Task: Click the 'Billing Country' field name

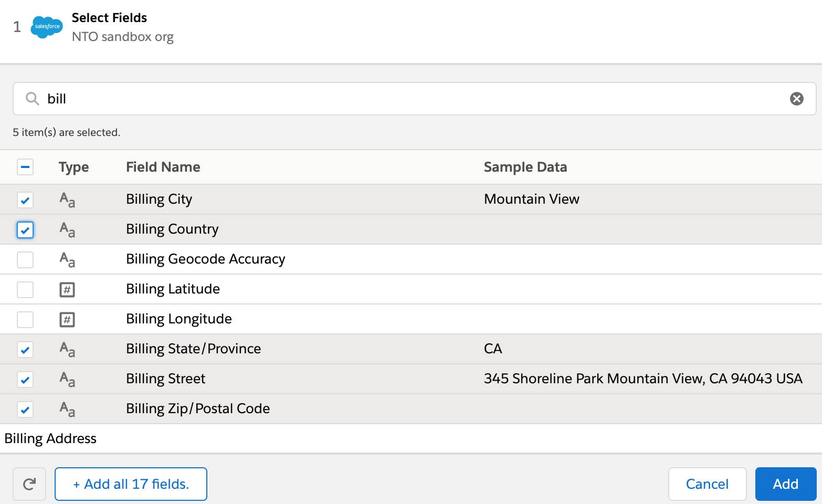Action: point(172,229)
